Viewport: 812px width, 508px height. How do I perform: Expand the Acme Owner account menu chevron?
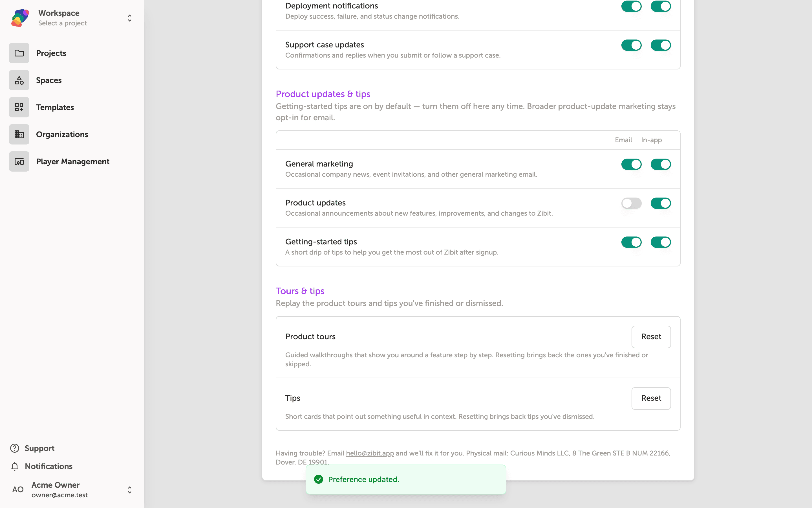129,490
